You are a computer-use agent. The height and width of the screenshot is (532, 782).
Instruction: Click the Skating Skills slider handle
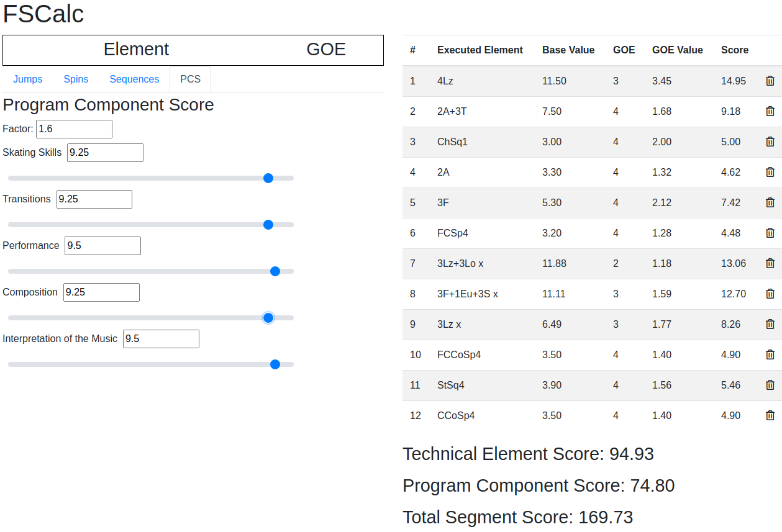point(268,178)
